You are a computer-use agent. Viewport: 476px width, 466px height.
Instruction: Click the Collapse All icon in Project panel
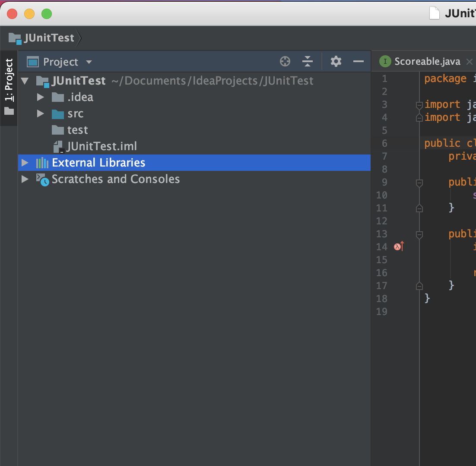[x=307, y=62]
